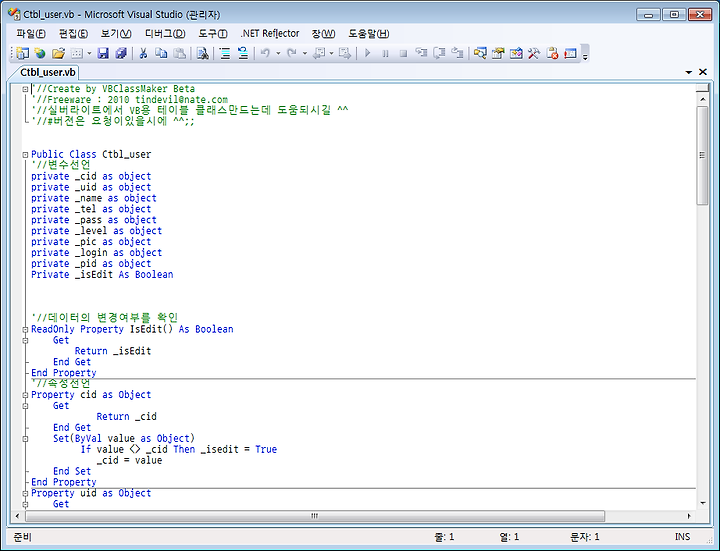Click the New Project toolbar icon
Screen dimensions: 720x551
click(x=22, y=53)
